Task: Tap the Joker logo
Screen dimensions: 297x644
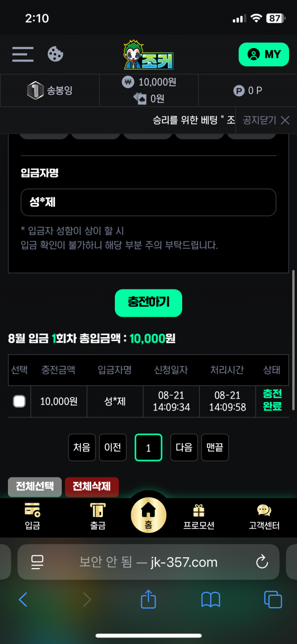Action: click(148, 55)
